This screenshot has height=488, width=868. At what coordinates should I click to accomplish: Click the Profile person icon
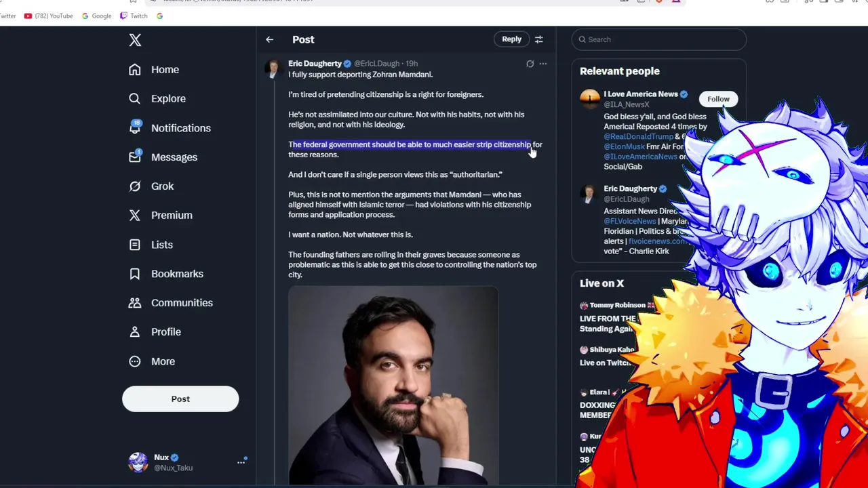[135, 332]
